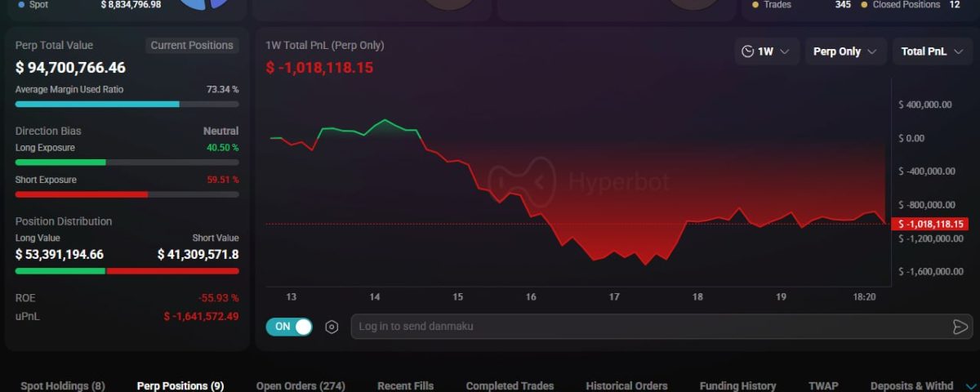Click the 1W Total PnL header amount
Viewport: 980px width, 392px height.
[x=319, y=68]
